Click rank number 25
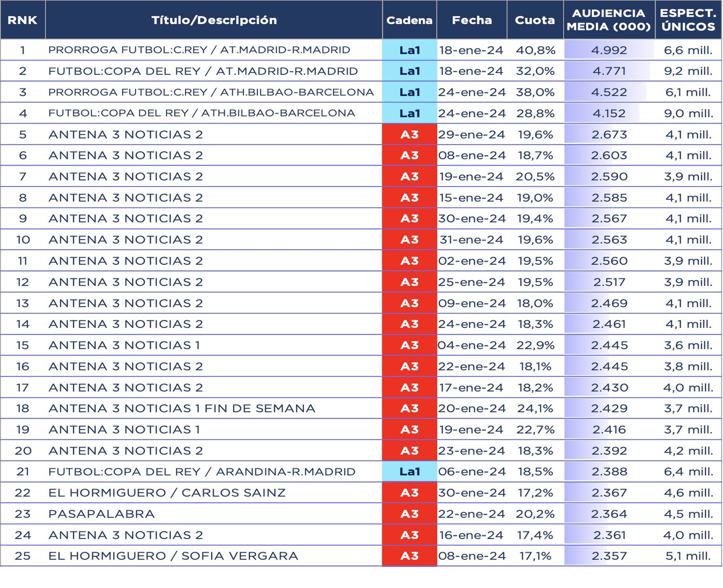The image size is (723, 588). [x=23, y=556]
